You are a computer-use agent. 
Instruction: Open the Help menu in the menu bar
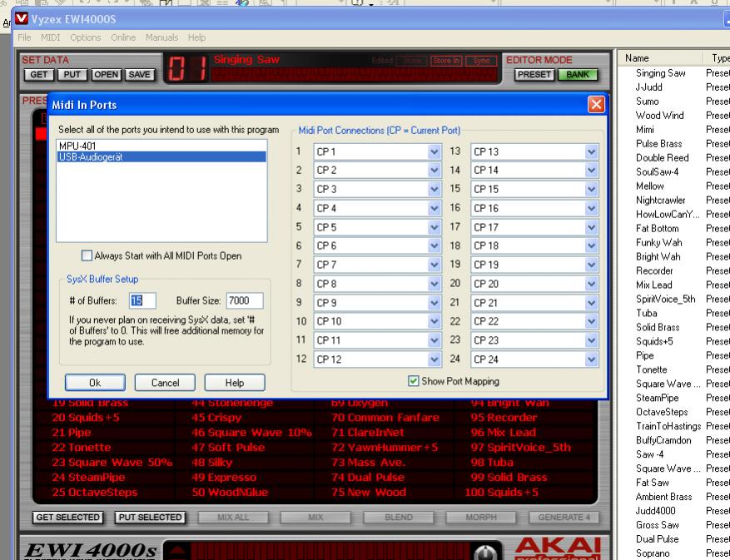196,37
